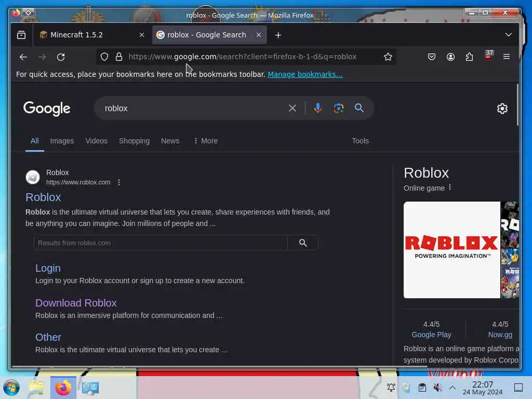
Task: Select the All results tab
Action: coord(35,141)
